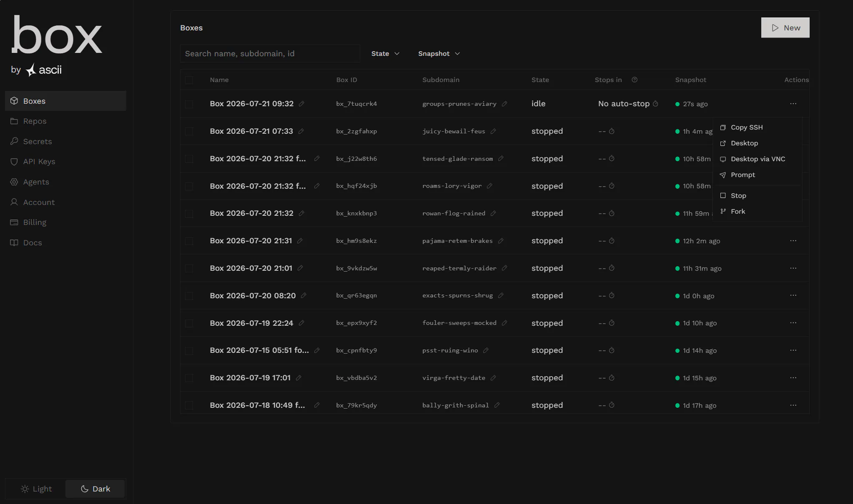Select checkbox for Box 2026-07-20 08:20
This screenshot has height=504, width=853.
[189, 296]
